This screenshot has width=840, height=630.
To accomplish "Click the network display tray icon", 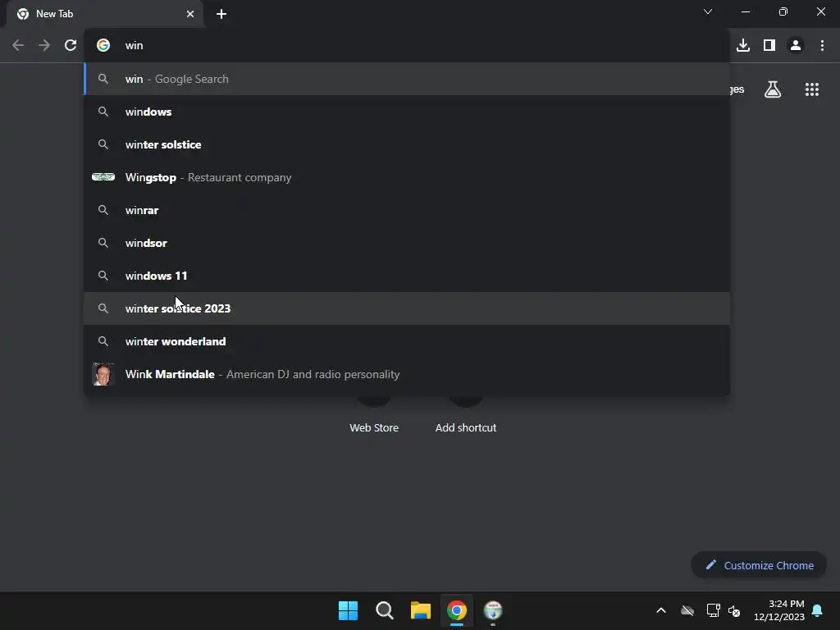I will coord(713,610).
